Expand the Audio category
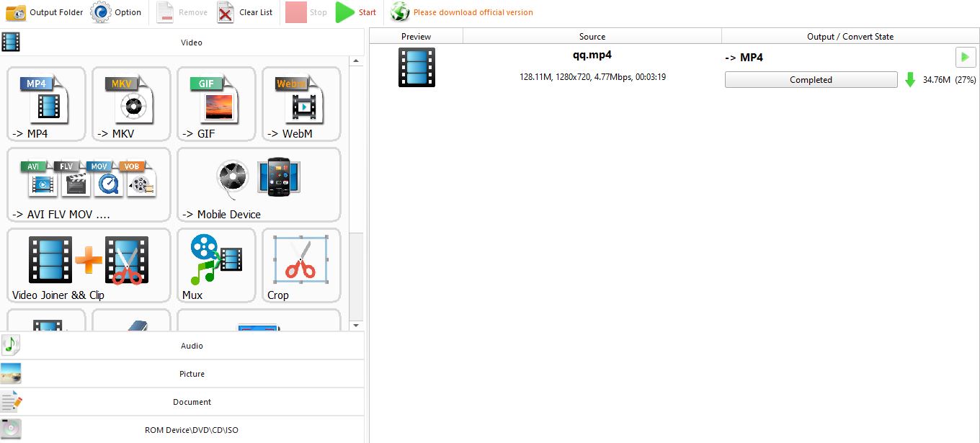This screenshot has height=443, width=980. tap(191, 345)
